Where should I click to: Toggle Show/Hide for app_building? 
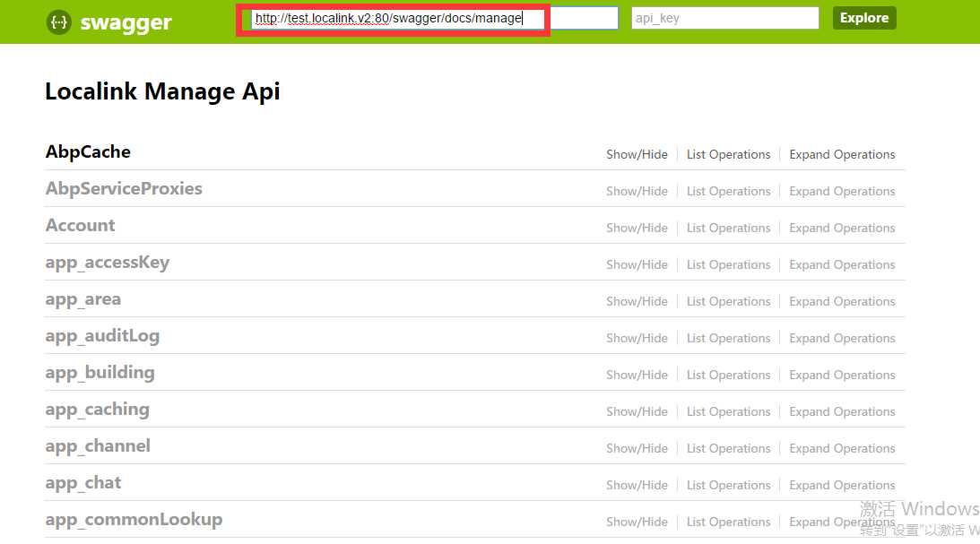click(637, 376)
